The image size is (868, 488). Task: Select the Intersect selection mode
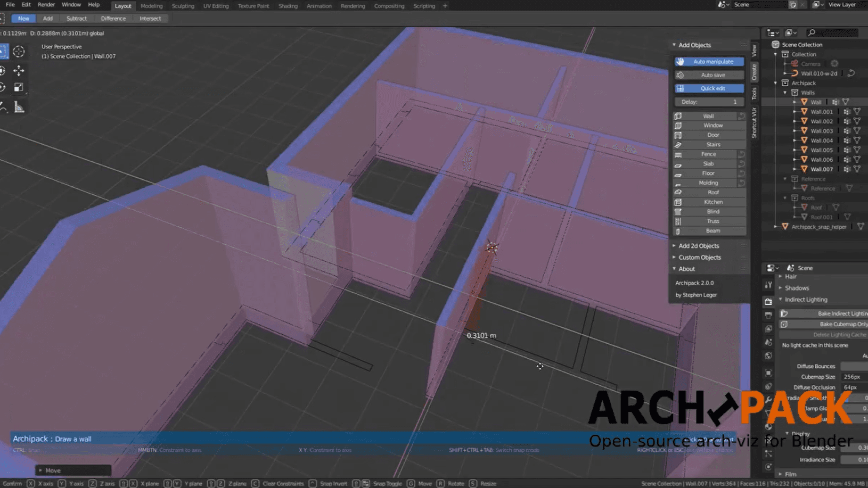point(150,19)
